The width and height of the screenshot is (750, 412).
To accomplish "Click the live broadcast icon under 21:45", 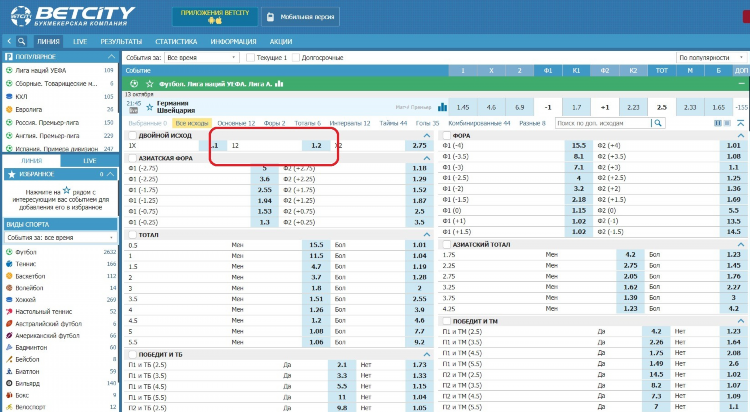I will tap(133, 111).
